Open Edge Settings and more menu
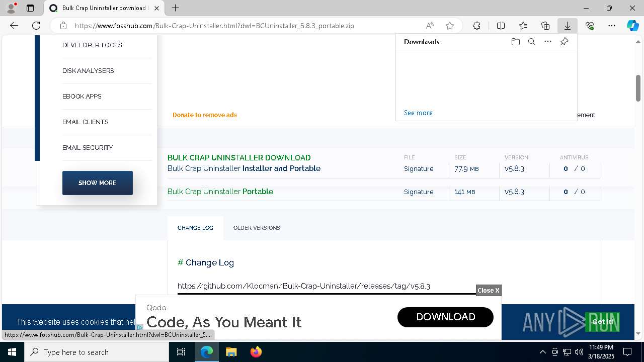Image resolution: width=644 pixels, height=362 pixels. pyautogui.click(x=612, y=26)
